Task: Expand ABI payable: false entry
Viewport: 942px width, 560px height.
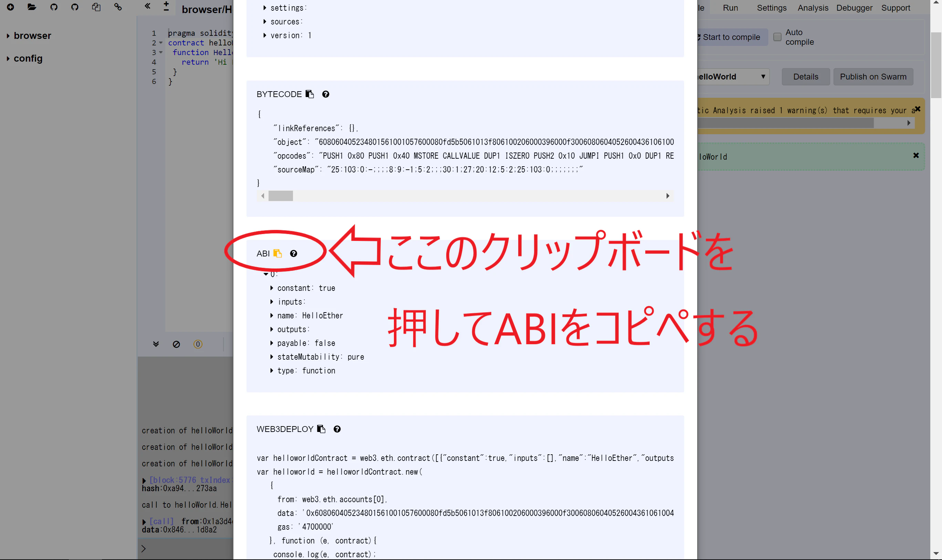Action: 271,343
